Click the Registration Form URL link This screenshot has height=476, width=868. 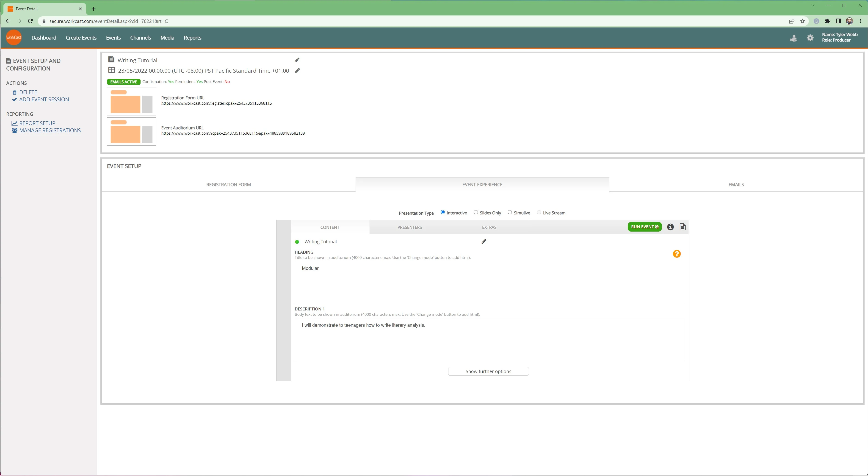216,103
